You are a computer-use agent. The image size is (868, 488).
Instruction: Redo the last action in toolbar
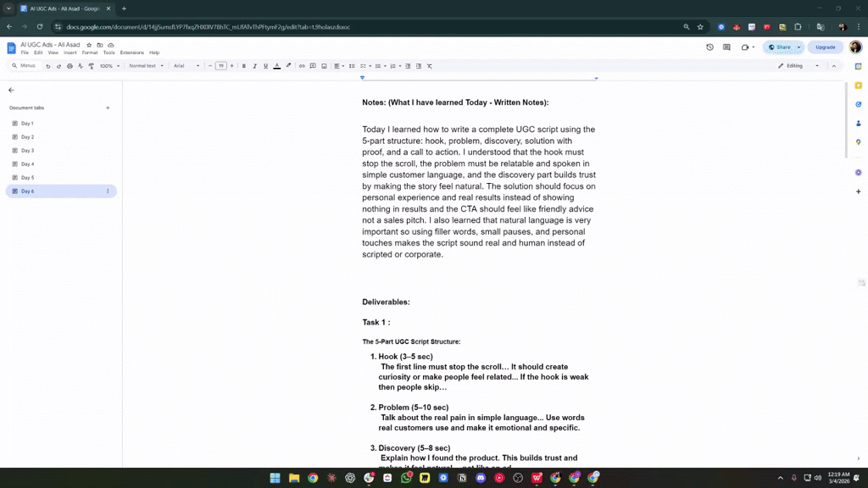[x=58, y=66]
